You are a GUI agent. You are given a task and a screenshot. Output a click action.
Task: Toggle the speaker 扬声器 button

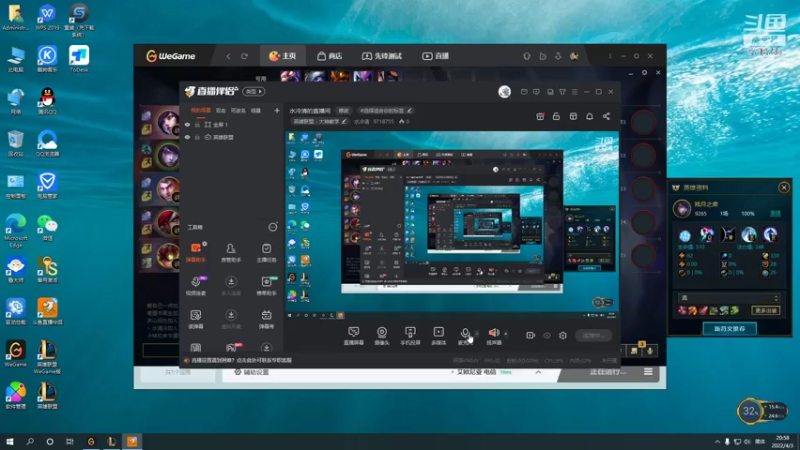[494, 336]
